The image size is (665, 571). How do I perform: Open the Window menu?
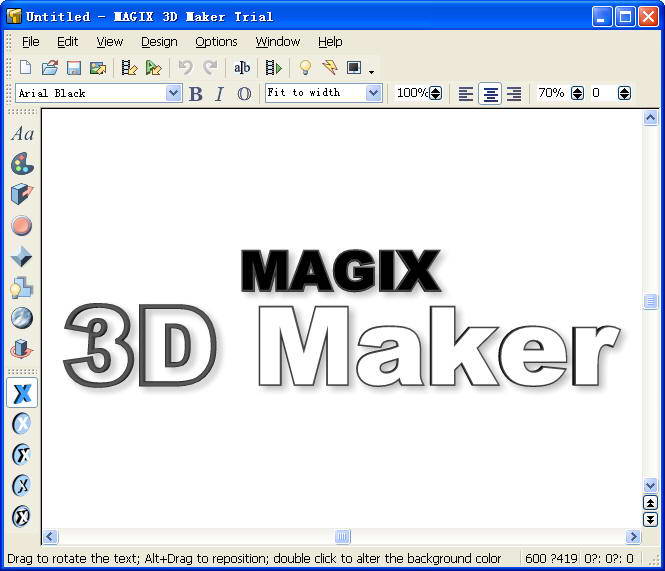[278, 42]
